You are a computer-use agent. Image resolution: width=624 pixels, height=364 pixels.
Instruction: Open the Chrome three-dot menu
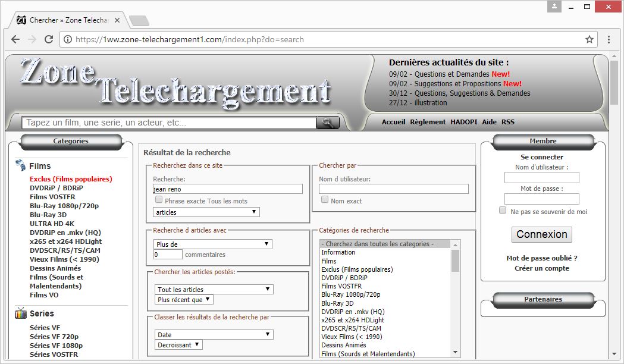pos(609,39)
